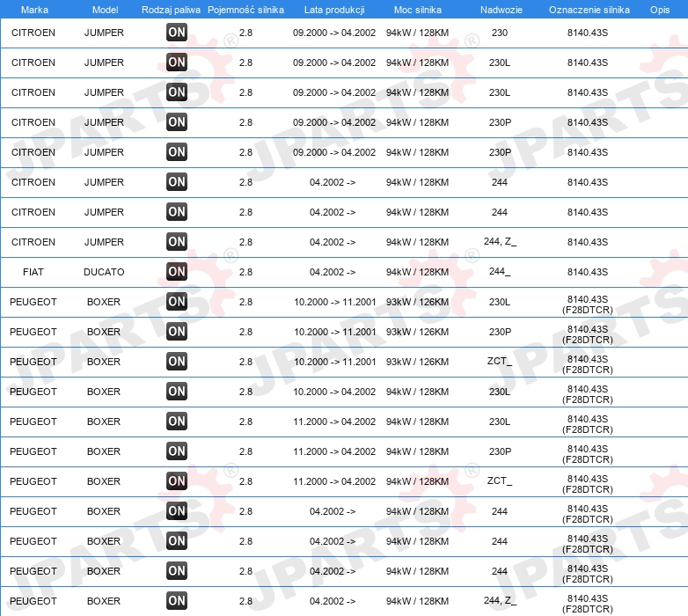This screenshot has width=688, height=616.
Task: Click the ON fuel icon in the Fiat Ducato row
Action: (x=177, y=272)
